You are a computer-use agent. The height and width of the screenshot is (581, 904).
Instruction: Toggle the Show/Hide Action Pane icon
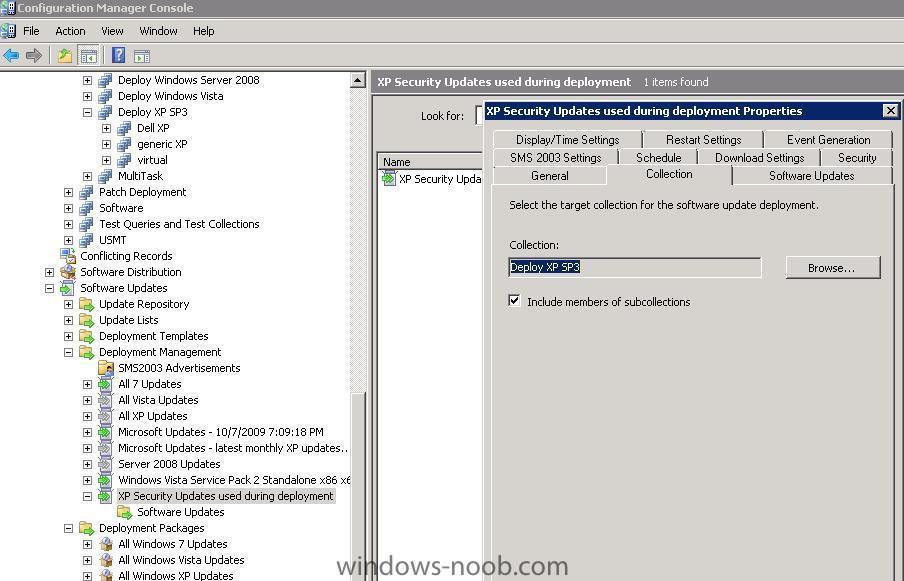point(142,56)
